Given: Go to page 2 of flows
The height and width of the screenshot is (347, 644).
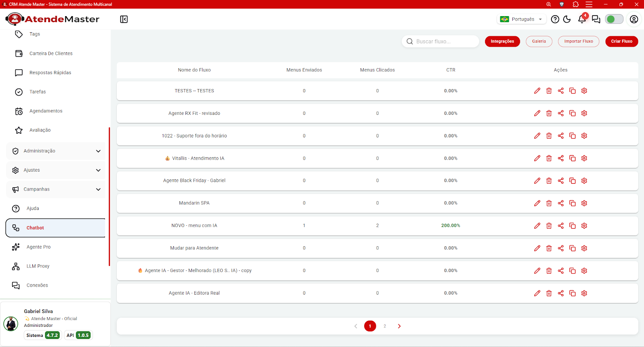Looking at the screenshot, I should click(385, 326).
